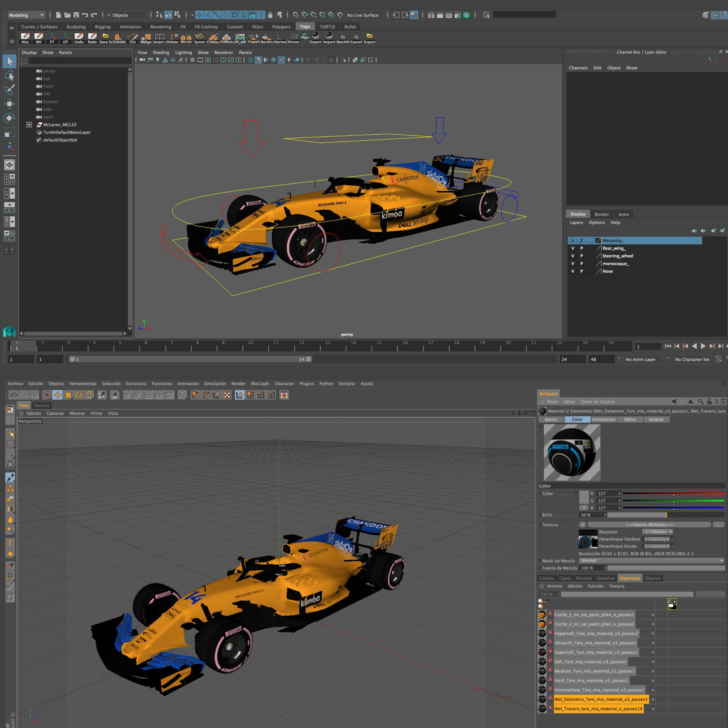Toggle red X on Coche_1_mi_car_paint material
Image resolution: width=728 pixels, height=728 pixels.
[x=550, y=614]
